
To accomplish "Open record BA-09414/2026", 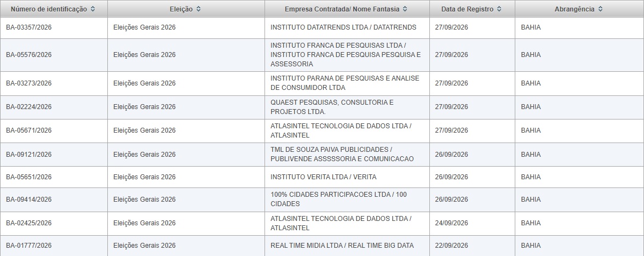I will [28, 200].
